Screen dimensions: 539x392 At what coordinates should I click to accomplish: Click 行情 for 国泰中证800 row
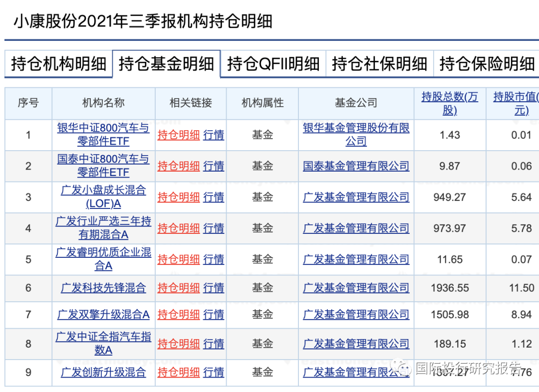tap(214, 166)
